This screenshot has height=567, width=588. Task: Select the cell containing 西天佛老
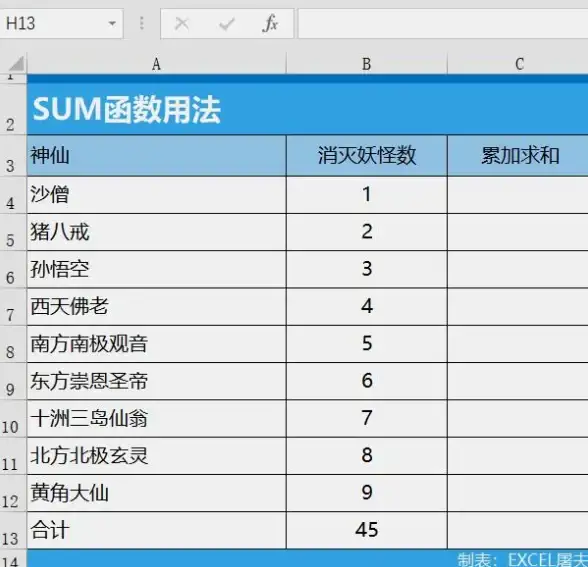point(157,307)
